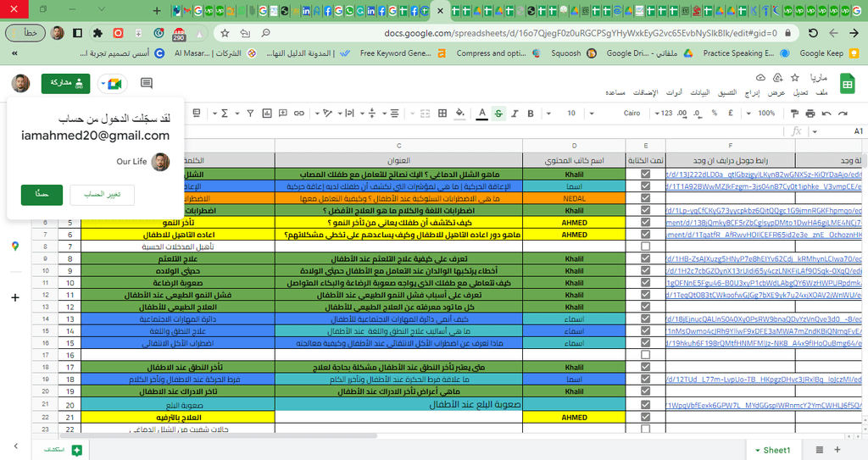Click the insert comment icon in toolbar
The height and width of the screenshot is (460, 868).
pos(283,114)
